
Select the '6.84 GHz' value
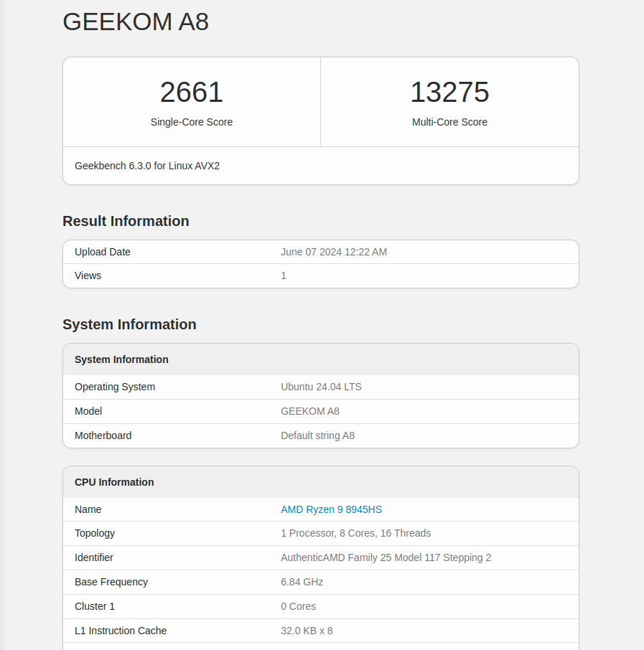302,582
